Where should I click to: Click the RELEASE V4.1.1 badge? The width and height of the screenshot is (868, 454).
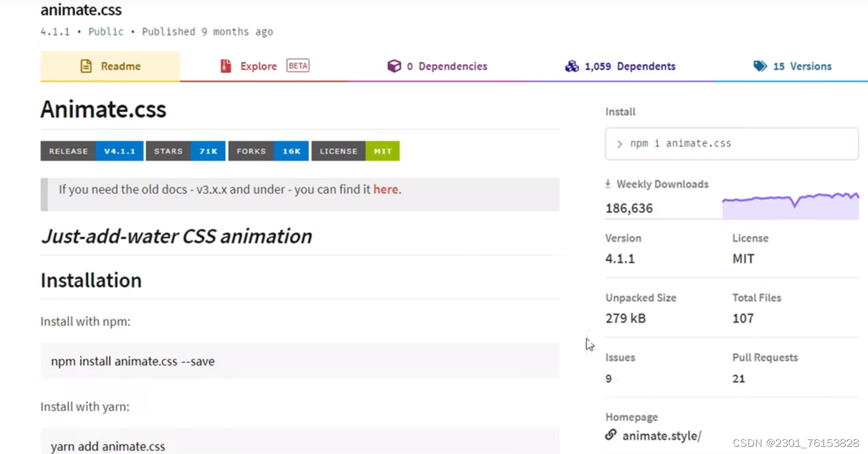coord(92,151)
